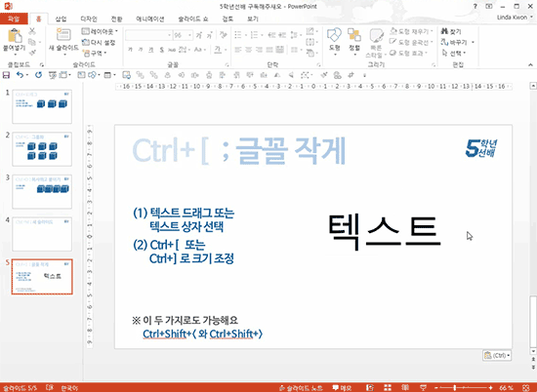This screenshot has width=537, height=392.
Task: Open the Paste Options (Ctrl) dropdown
Action: point(497,355)
